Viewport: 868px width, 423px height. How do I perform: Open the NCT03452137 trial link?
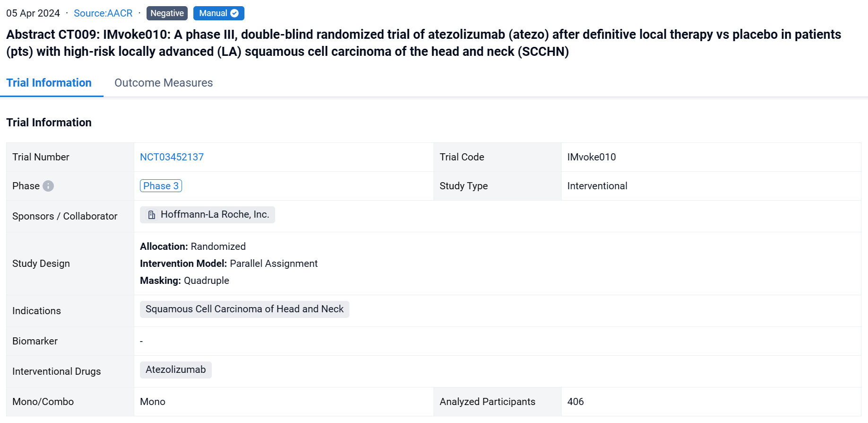172,157
